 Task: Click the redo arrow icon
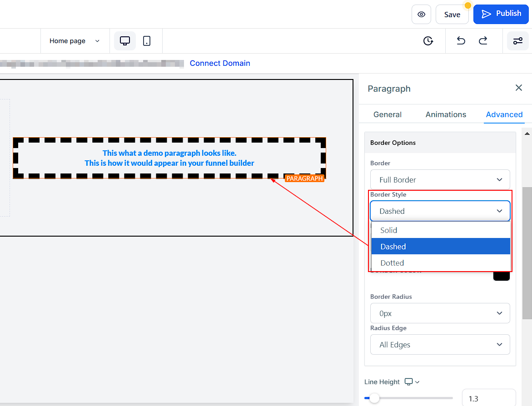click(483, 41)
